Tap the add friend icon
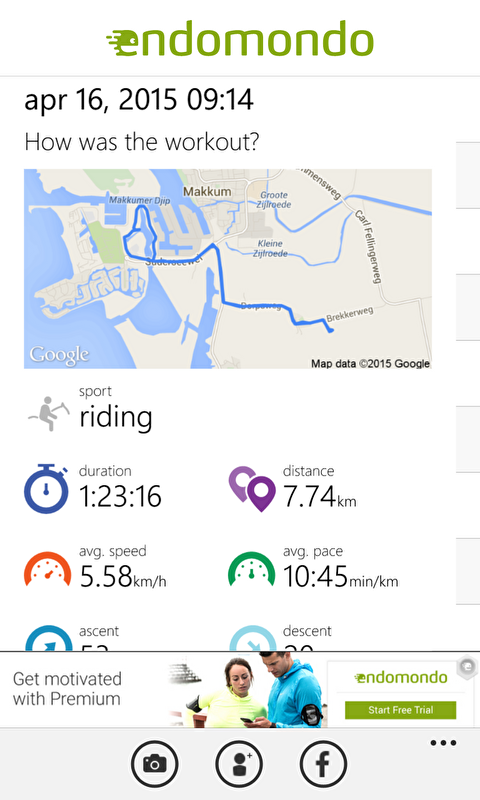 tap(239, 764)
